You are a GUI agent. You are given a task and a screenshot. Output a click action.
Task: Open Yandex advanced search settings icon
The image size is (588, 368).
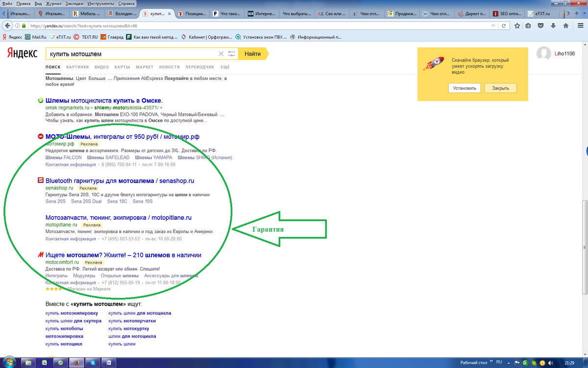tap(232, 54)
